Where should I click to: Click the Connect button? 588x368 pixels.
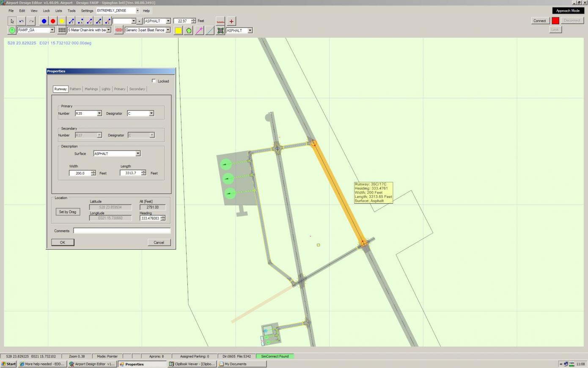539,21
